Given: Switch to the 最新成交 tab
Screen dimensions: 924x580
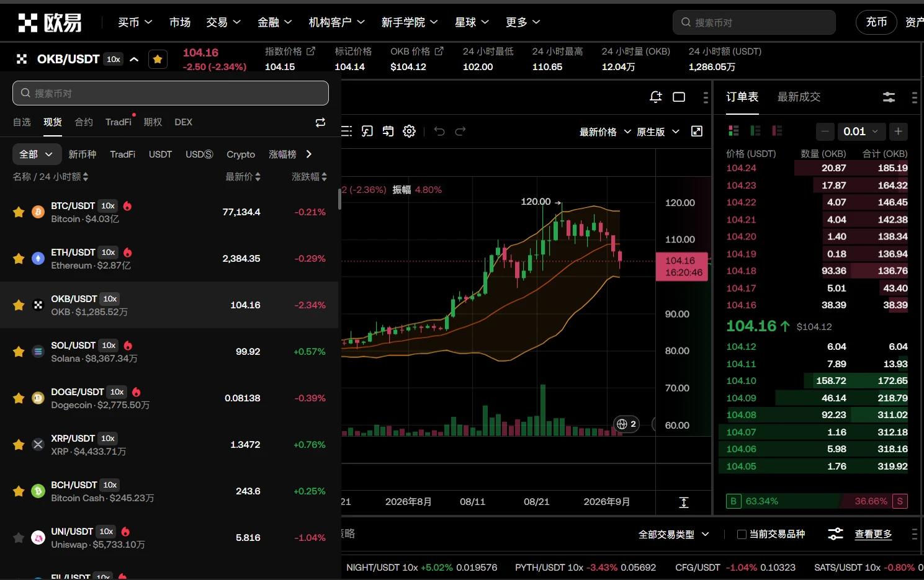Looking at the screenshot, I should pyautogui.click(x=799, y=97).
